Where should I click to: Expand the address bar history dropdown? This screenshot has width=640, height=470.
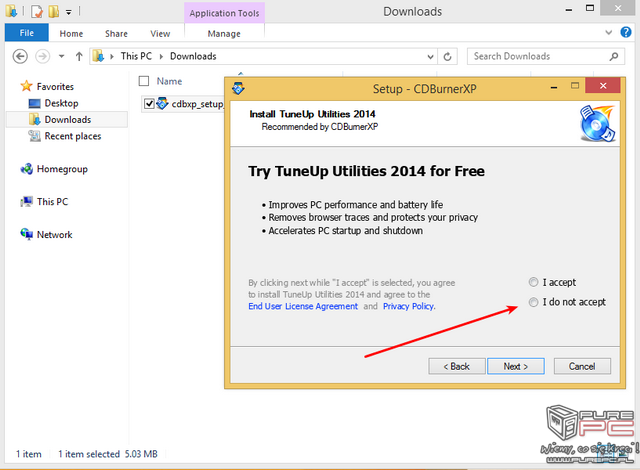[x=430, y=57]
